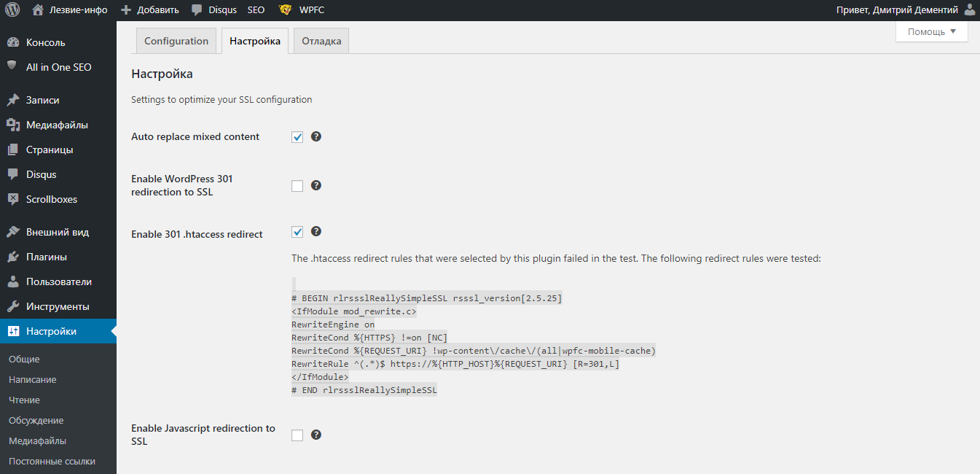Open the Добавить new content menu
Image resolution: width=980 pixels, height=474 pixels.
[x=149, y=10]
